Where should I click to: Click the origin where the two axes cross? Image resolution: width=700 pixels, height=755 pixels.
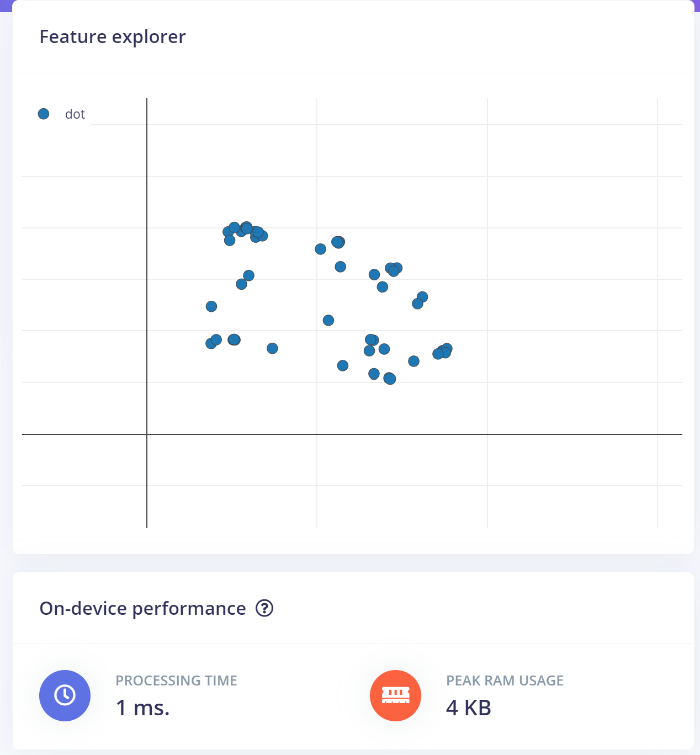click(x=147, y=434)
